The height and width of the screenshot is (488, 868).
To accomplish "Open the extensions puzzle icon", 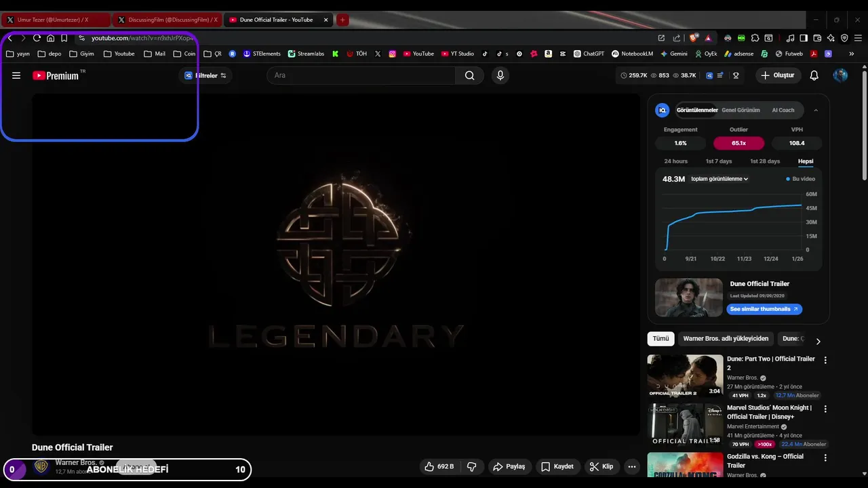I will click(755, 38).
